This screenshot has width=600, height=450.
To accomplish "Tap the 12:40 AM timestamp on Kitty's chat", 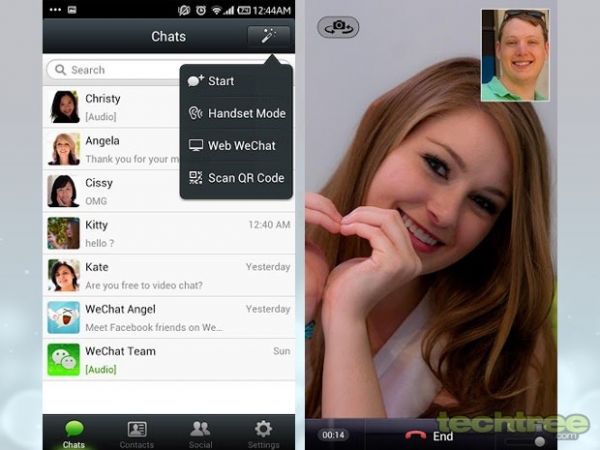I will [269, 225].
